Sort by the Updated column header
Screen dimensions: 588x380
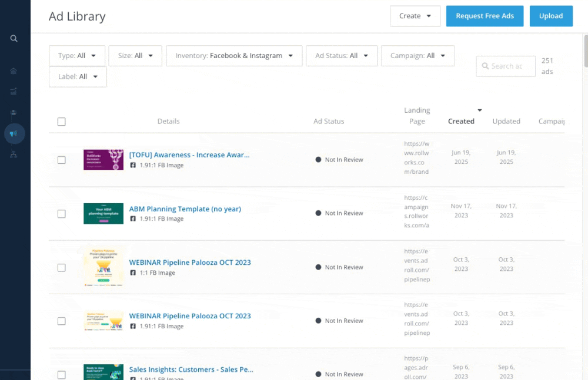506,122
